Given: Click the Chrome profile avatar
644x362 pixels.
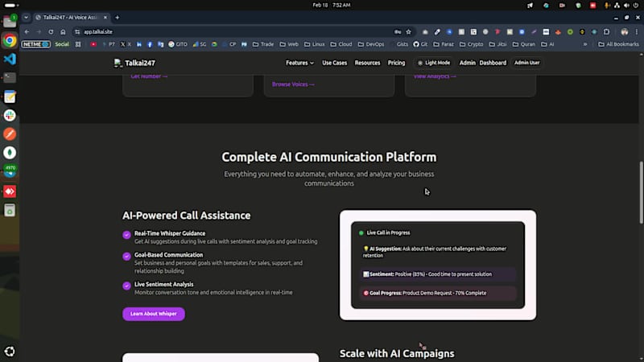Looking at the screenshot, I should pos(625,32).
